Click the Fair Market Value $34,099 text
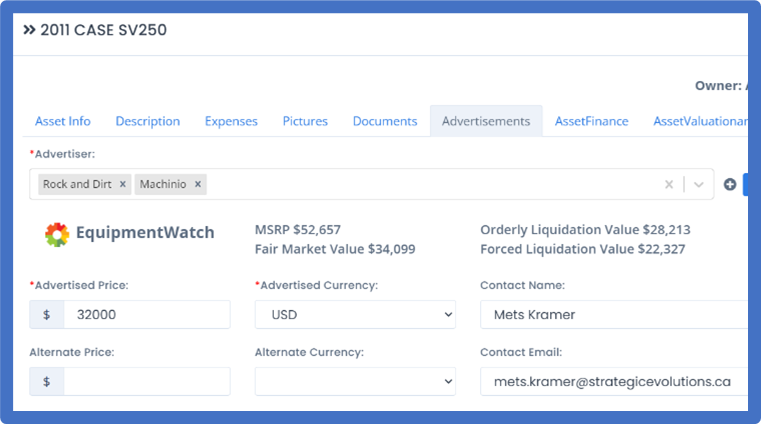The height and width of the screenshot is (424, 761). point(335,249)
